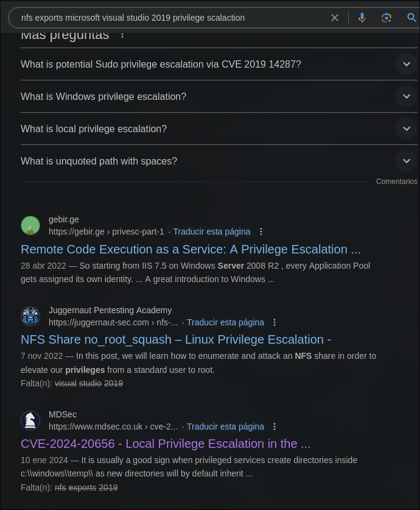Translate the gebir.ge page via Traducir esta página
Image resolution: width=420 pixels, height=510 pixels.
tap(212, 232)
